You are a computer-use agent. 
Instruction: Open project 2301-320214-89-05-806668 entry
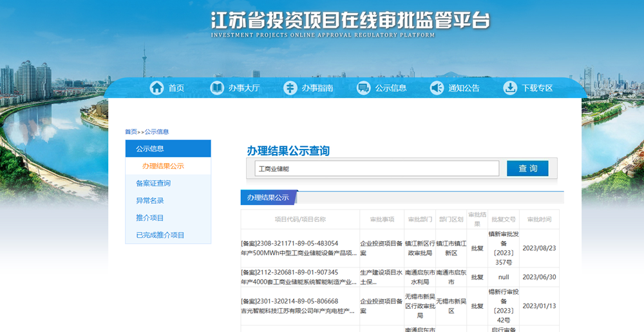298,306
